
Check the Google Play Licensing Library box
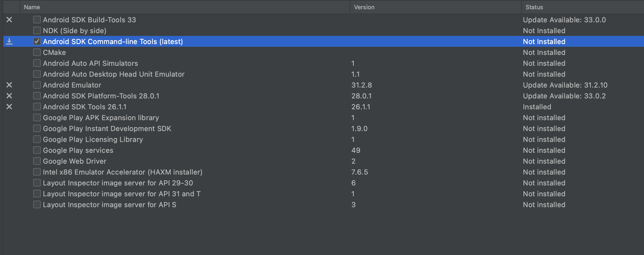37,139
